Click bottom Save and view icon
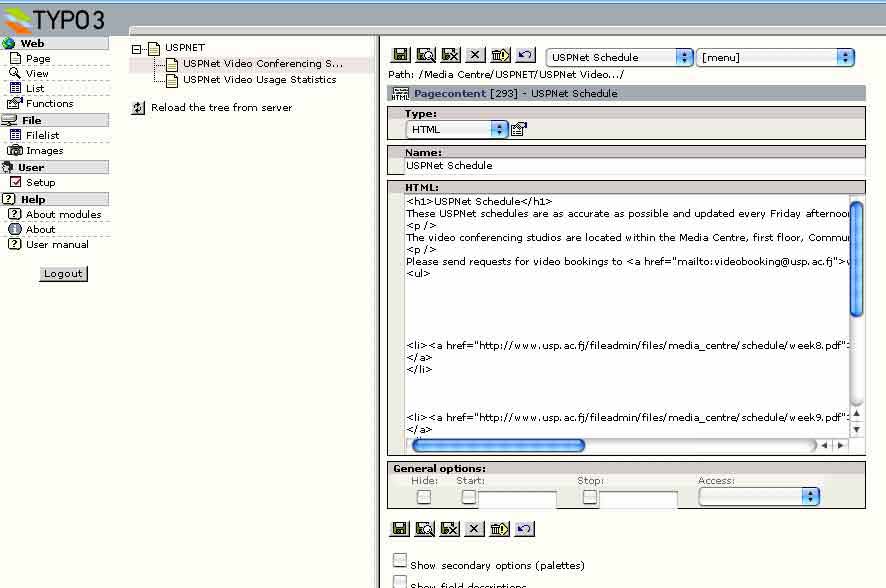Screen dimensions: 886x588 (424, 529)
